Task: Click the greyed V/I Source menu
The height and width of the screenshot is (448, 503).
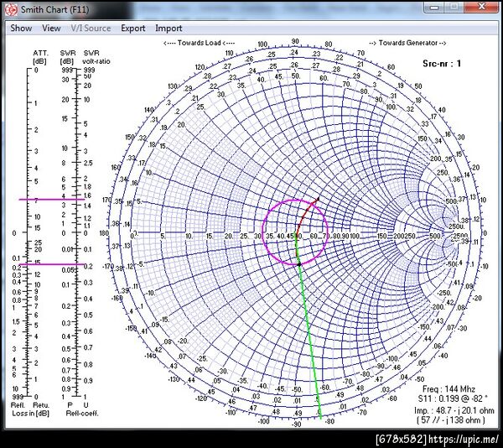Action: (91, 29)
